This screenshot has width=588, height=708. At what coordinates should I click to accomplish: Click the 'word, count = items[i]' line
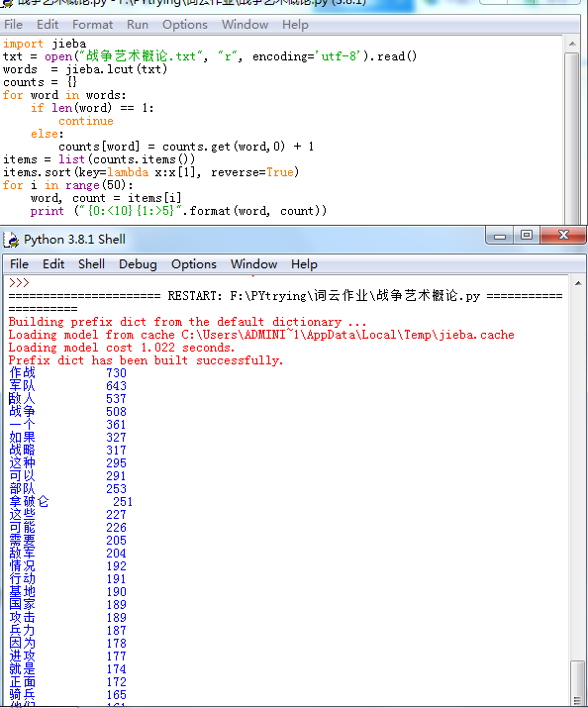click(x=106, y=198)
